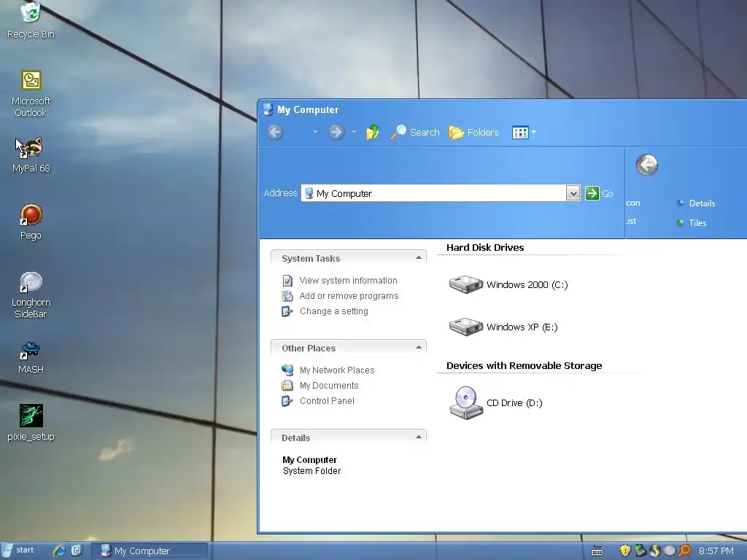The width and height of the screenshot is (747, 560).
Task: Open Change a setting link
Action: tap(334, 311)
